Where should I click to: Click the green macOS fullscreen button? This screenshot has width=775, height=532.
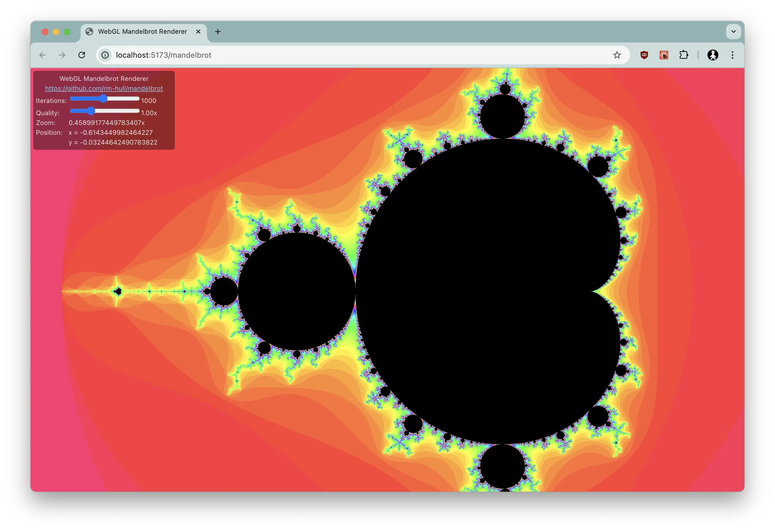point(67,32)
